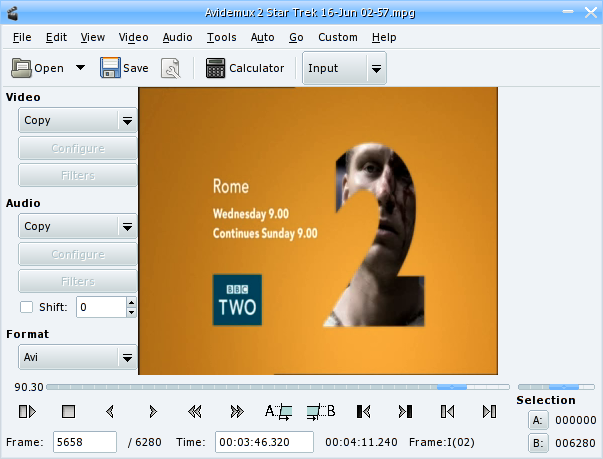The height and width of the screenshot is (459, 603).
Task: Close the Avidemux window
Action: click(591, 12)
